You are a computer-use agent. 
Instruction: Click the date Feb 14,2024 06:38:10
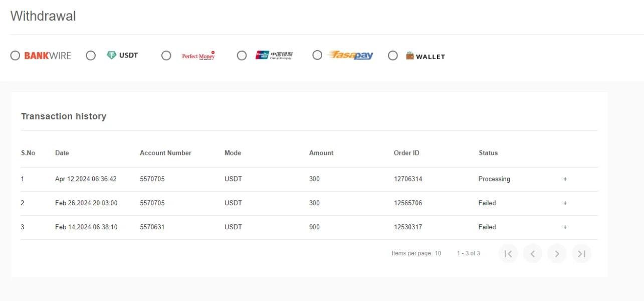pos(86,227)
